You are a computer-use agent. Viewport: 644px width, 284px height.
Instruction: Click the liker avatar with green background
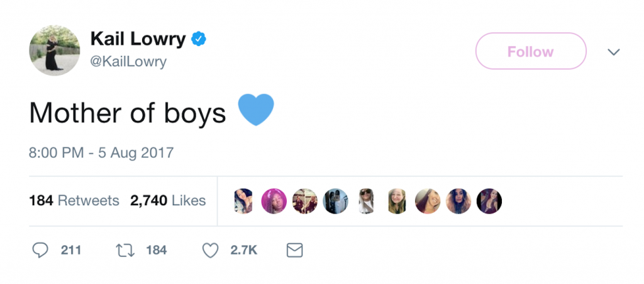(397, 201)
